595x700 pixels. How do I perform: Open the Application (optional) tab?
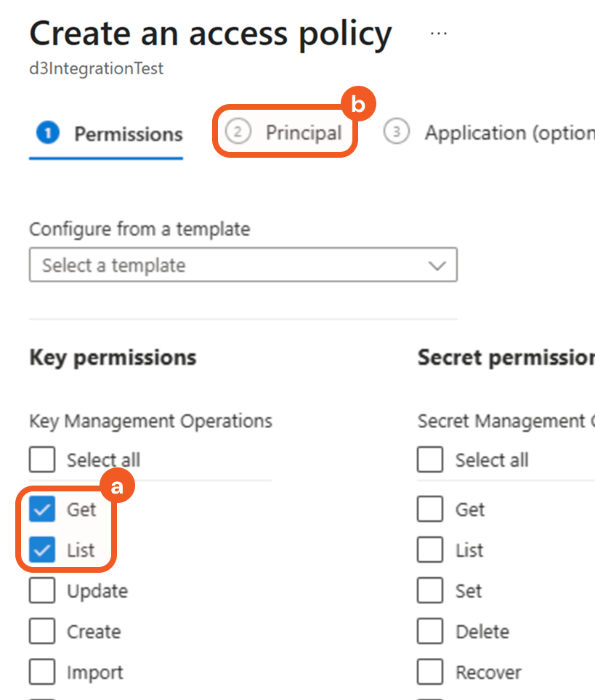coord(509,133)
